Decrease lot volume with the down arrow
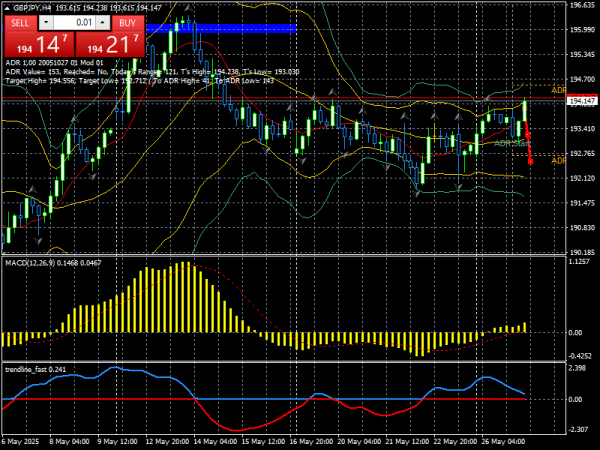The image size is (600, 450). click(46, 23)
